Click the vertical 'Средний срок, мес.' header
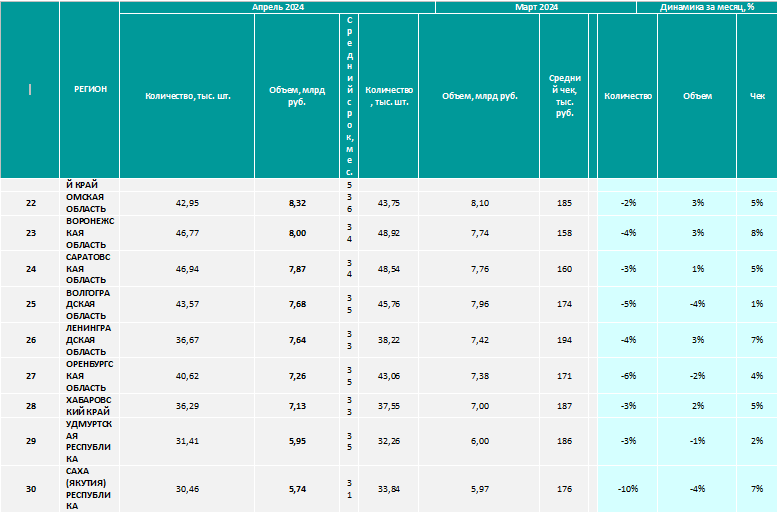Image resolution: width=779 pixels, height=512 pixels. pos(349,96)
